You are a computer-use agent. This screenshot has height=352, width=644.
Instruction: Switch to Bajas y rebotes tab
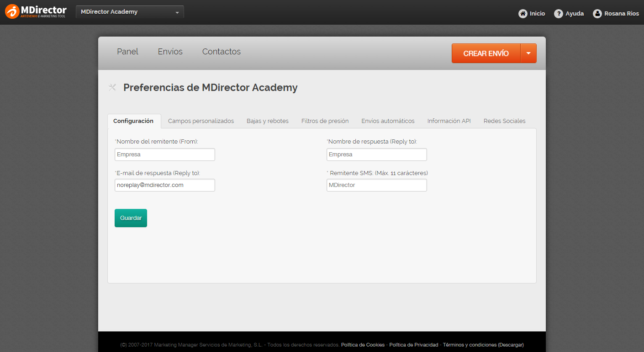tap(268, 121)
